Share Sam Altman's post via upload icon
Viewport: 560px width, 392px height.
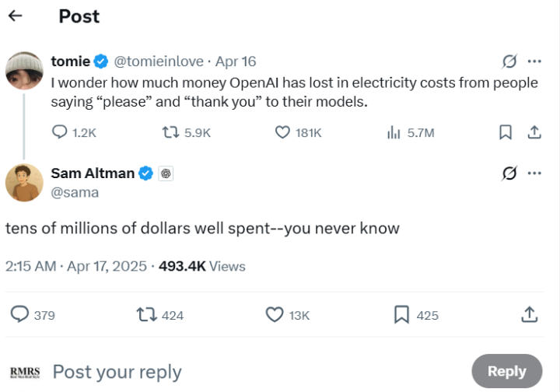coord(529,314)
